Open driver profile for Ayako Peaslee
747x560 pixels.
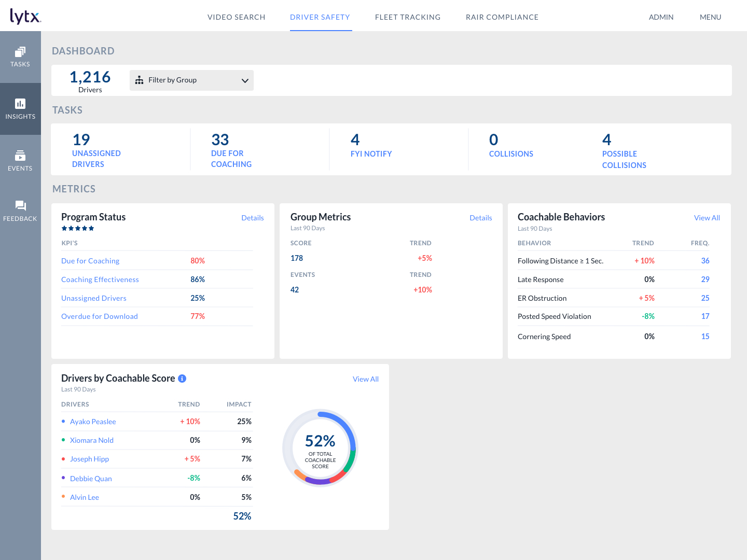(x=93, y=422)
